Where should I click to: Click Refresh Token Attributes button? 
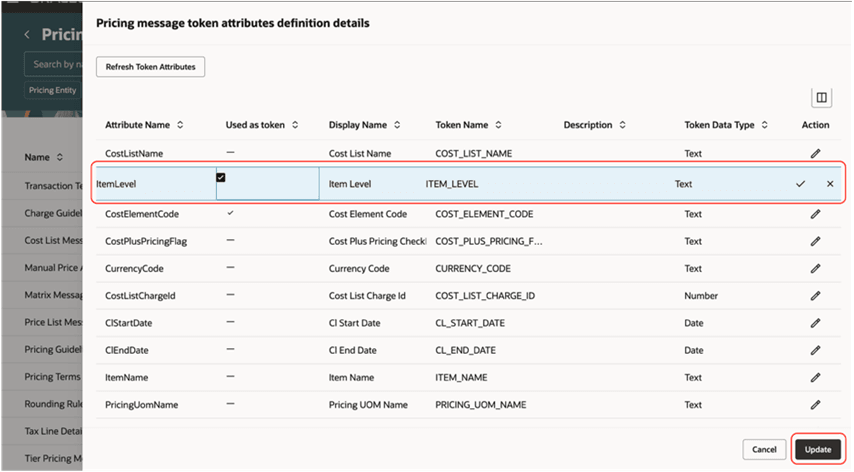150,67
